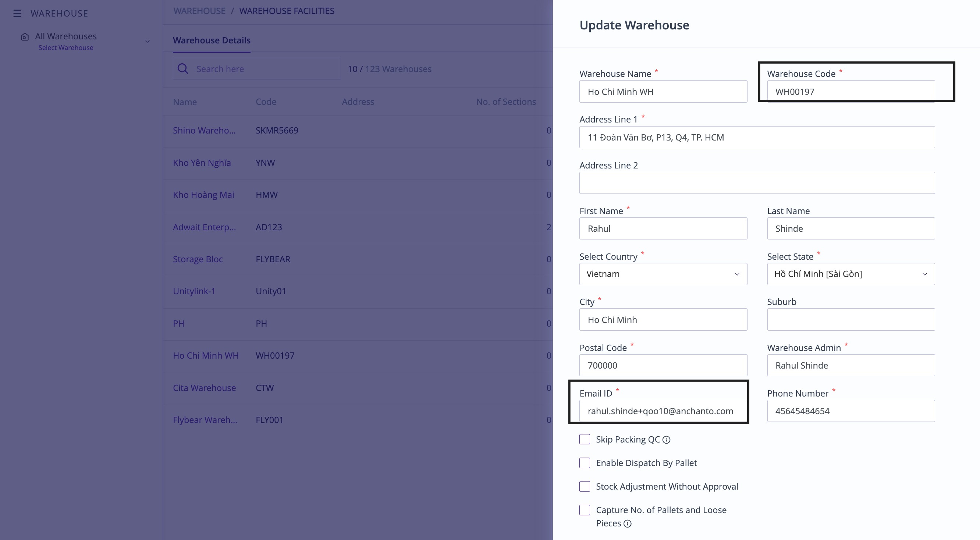This screenshot has width=980, height=540.
Task: Click info icon next to Skip Packing QC
Action: (x=667, y=440)
